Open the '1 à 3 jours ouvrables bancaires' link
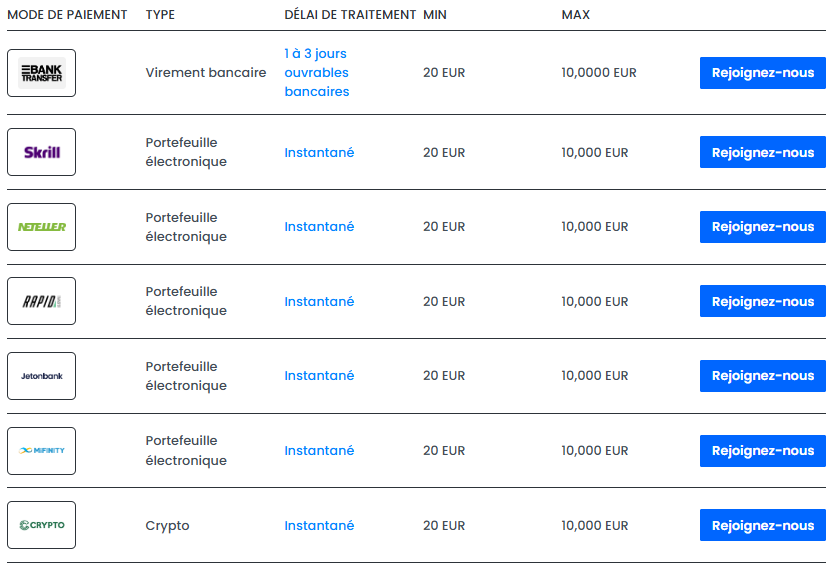 coord(317,73)
